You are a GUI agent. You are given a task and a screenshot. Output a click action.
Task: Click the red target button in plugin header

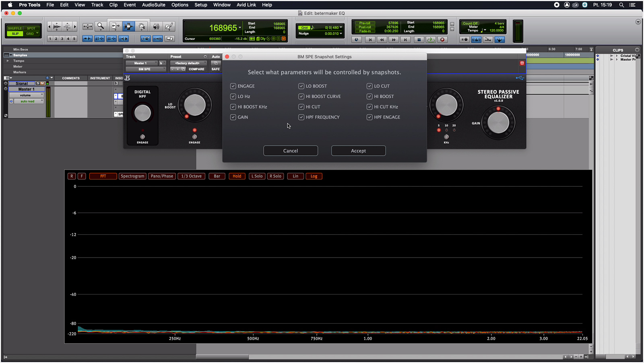pos(522,63)
